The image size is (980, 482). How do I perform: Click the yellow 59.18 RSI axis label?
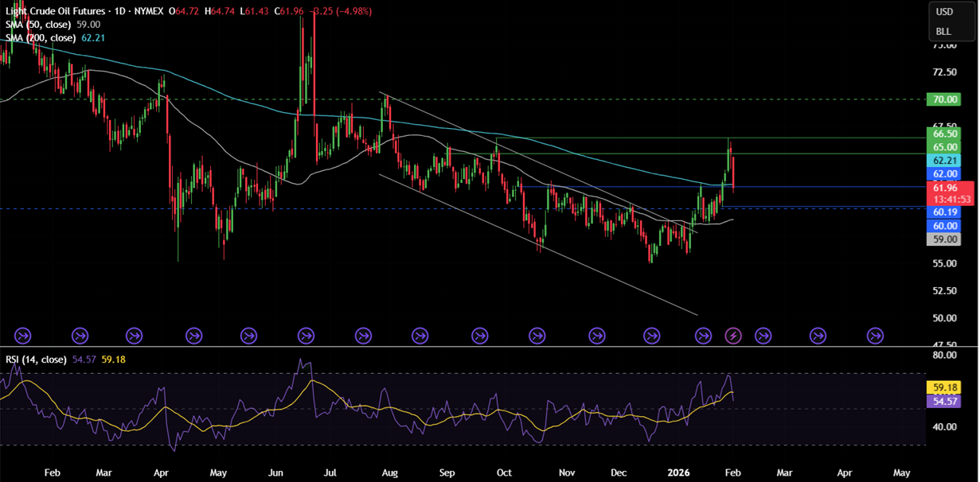(x=944, y=388)
